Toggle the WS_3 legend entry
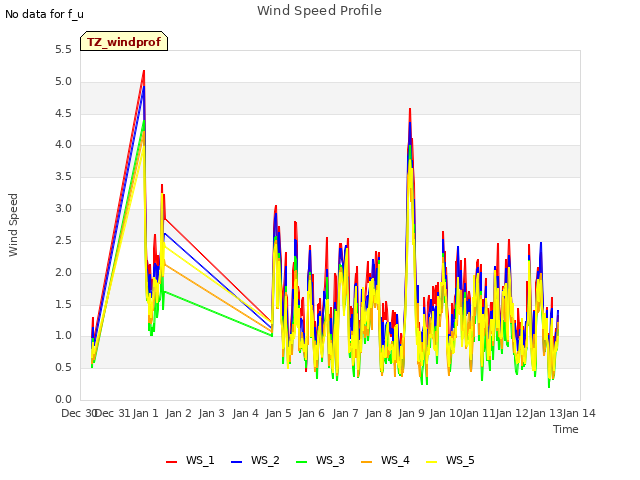This screenshot has width=640, height=480. pyautogui.click(x=320, y=460)
